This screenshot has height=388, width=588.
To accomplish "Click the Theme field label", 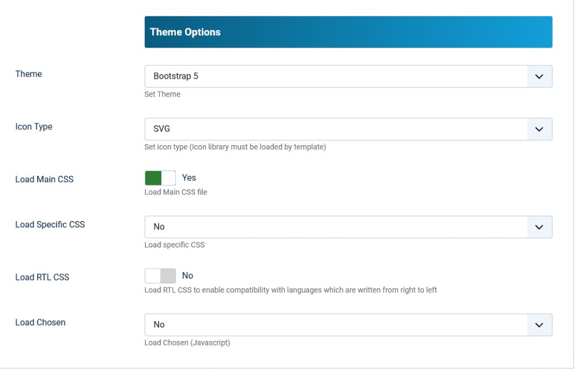I will [29, 74].
